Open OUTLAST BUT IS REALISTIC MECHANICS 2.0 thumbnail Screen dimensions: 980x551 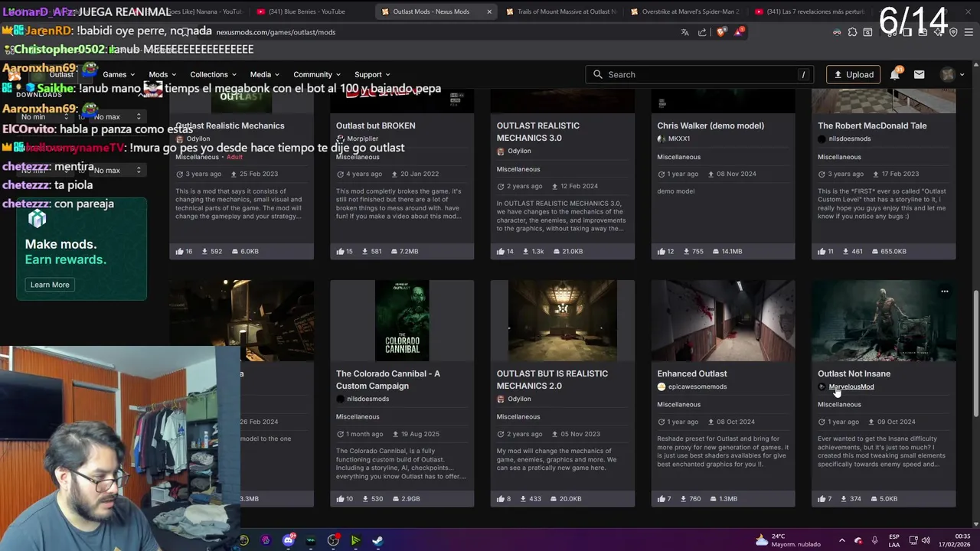562,321
